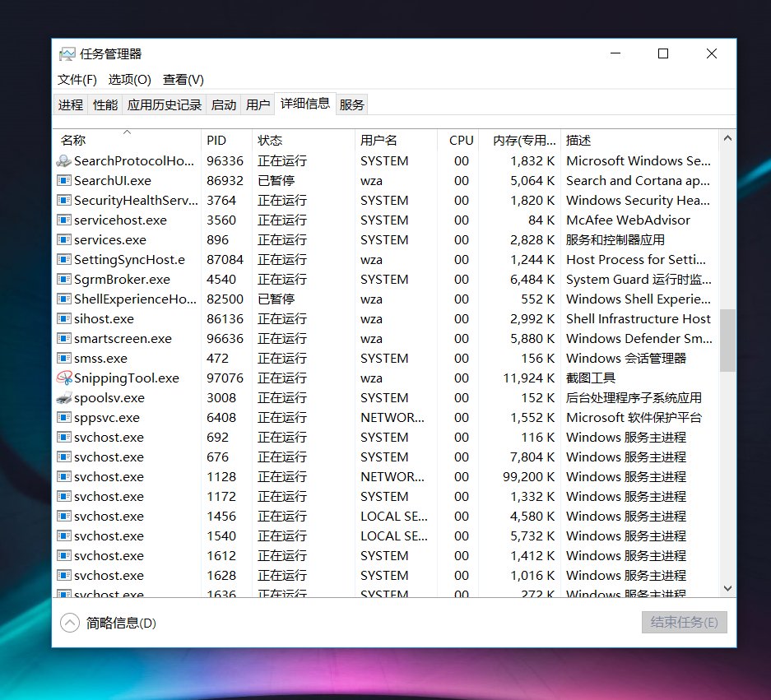This screenshot has width=771, height=700.
Task: Open the 选项(O) menu
Action: [129, 80]
